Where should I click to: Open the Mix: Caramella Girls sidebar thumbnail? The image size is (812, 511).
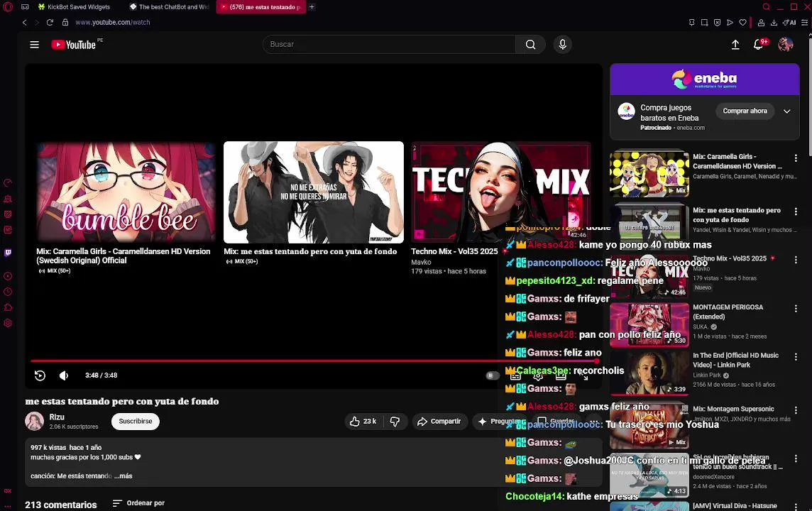[649, 173]
